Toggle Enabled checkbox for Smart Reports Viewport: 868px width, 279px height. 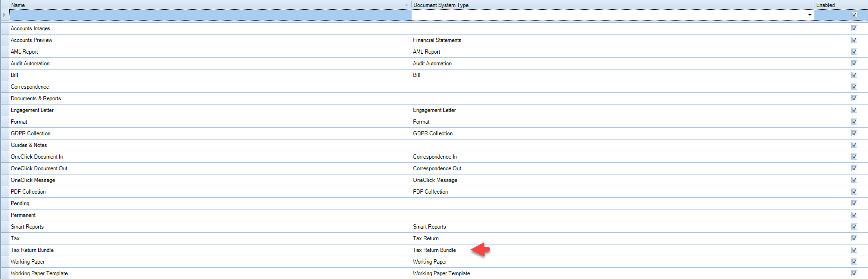point(854,227)
